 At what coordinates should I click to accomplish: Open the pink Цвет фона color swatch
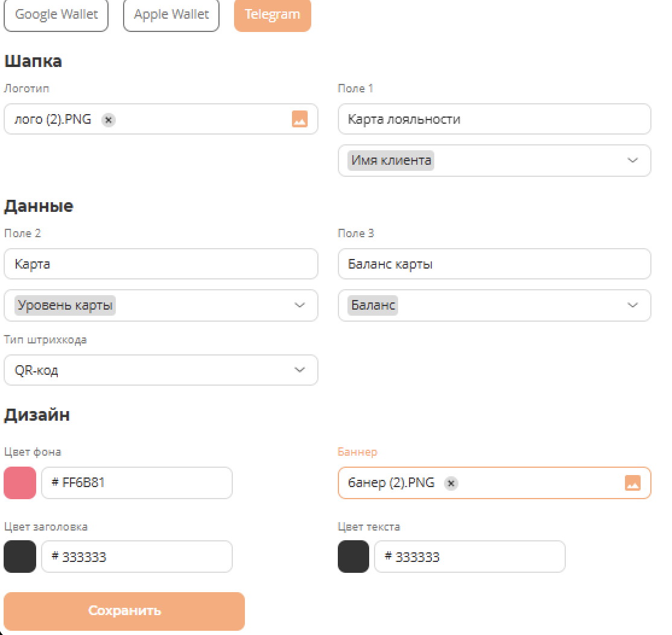tap(20, 483)
